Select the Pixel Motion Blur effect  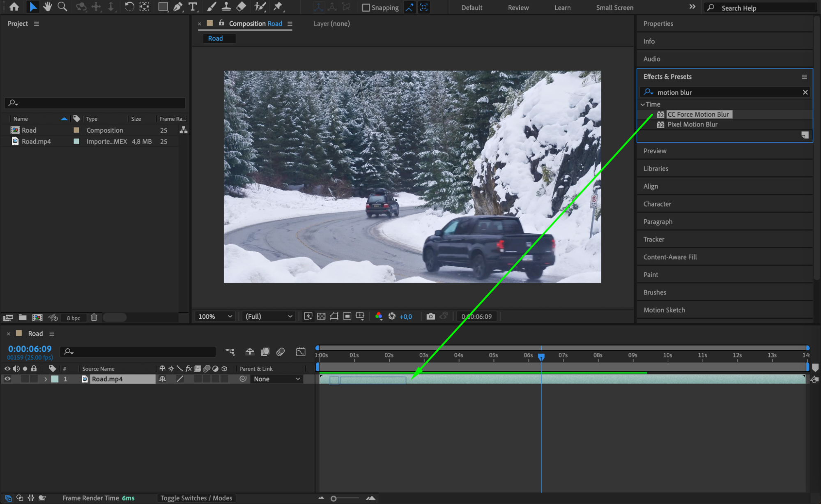point(692,124)
